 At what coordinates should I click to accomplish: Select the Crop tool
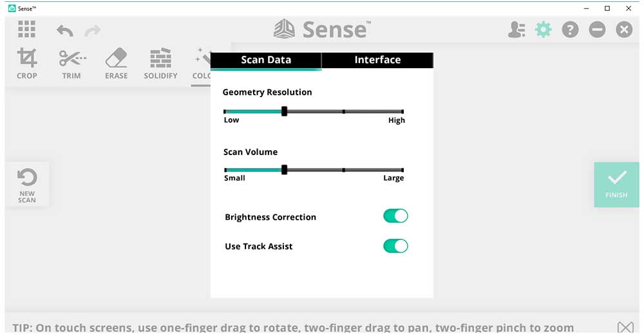pyautogui.click(x=27, y=64)
